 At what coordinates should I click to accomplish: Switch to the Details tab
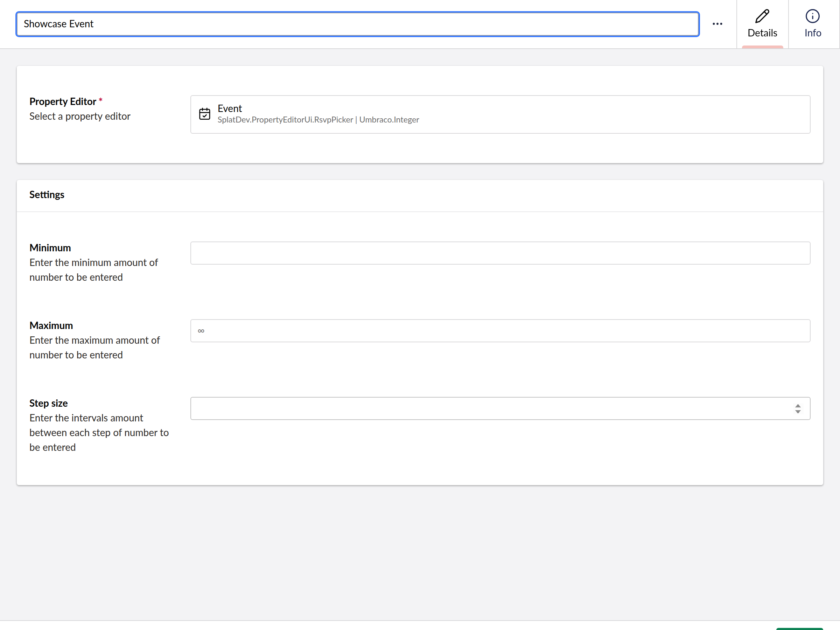(762, 24)
